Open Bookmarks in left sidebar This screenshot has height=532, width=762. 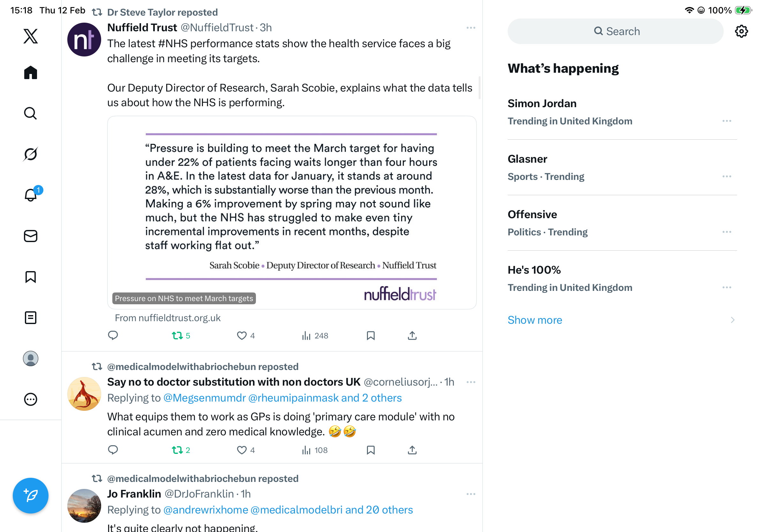tap(31, 277)
